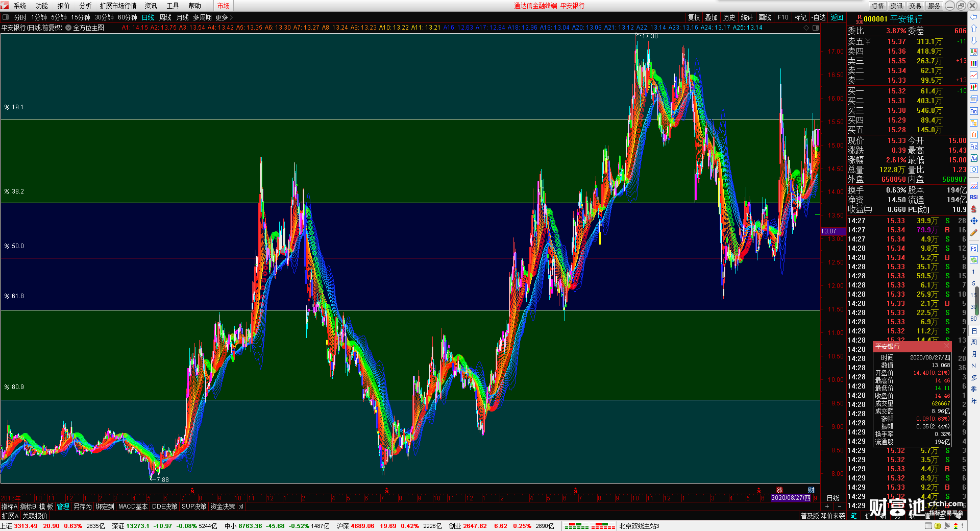
Task: Click the 画线 drawing button
Action: (765, 17)
